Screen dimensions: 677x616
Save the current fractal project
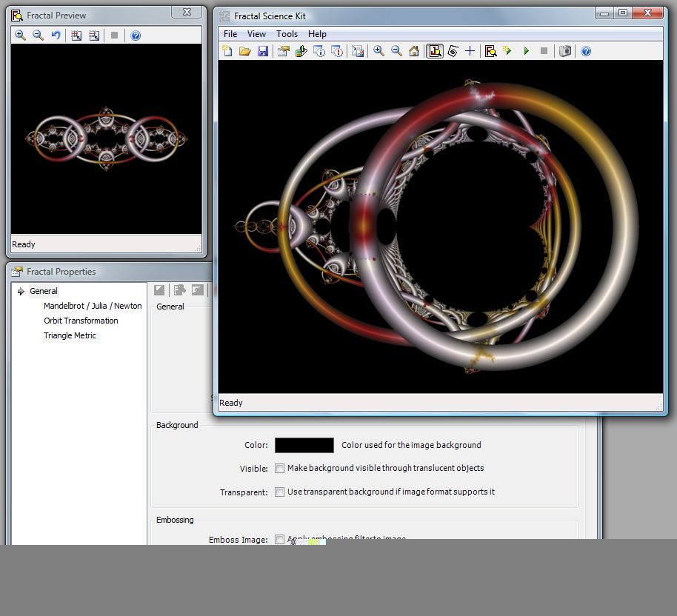coord(263,50)
